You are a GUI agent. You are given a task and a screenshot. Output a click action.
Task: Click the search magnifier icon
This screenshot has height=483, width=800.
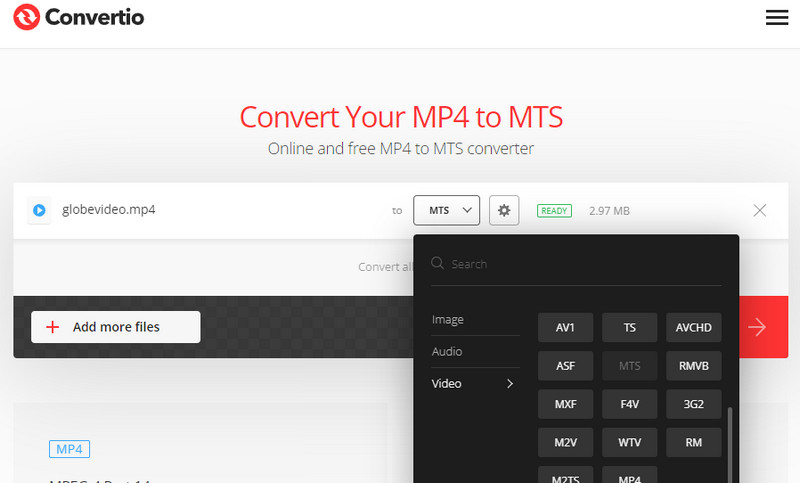point(438,264)
